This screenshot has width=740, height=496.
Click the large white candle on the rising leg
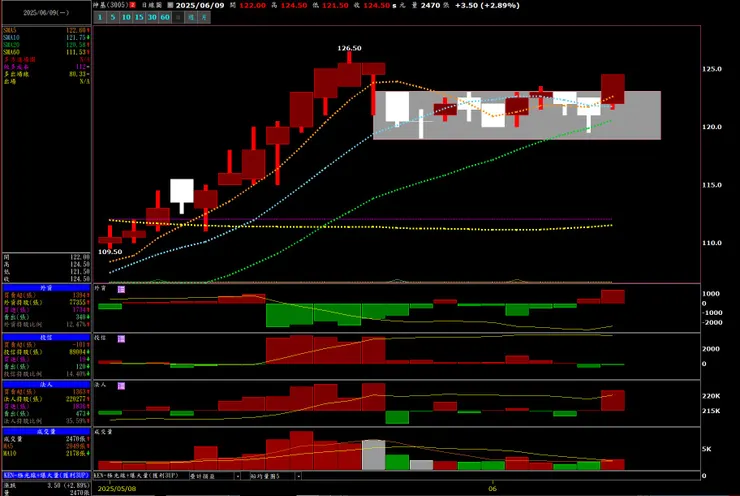click(x=182, y=191)
